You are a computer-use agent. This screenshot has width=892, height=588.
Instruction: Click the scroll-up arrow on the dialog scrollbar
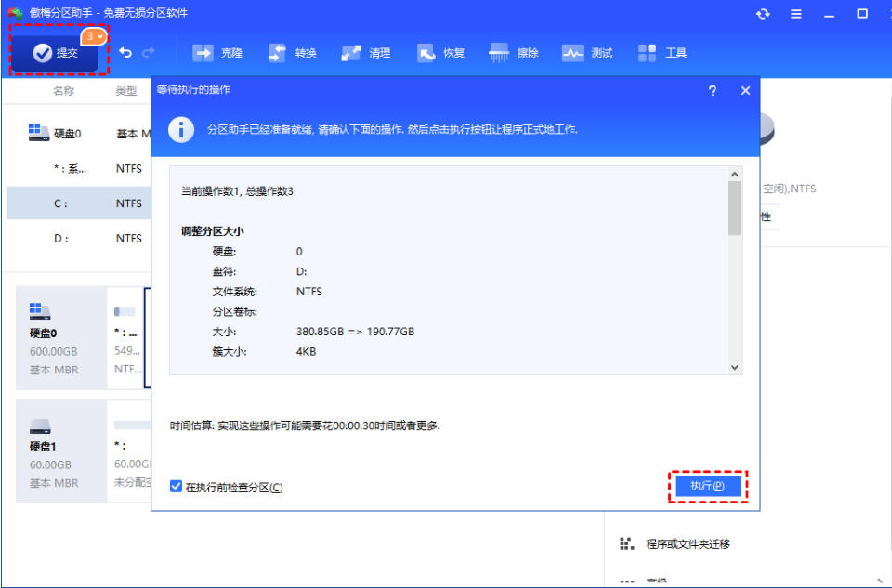pos(735,172)
